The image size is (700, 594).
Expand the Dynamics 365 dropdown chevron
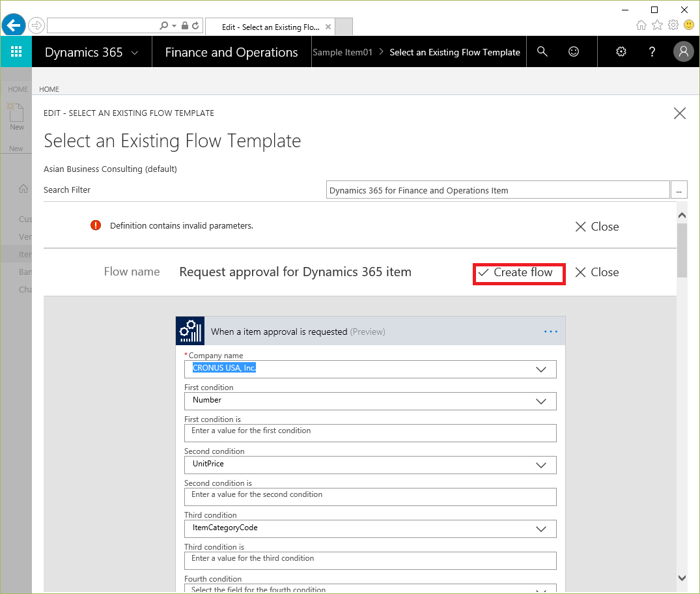(134, 53)
